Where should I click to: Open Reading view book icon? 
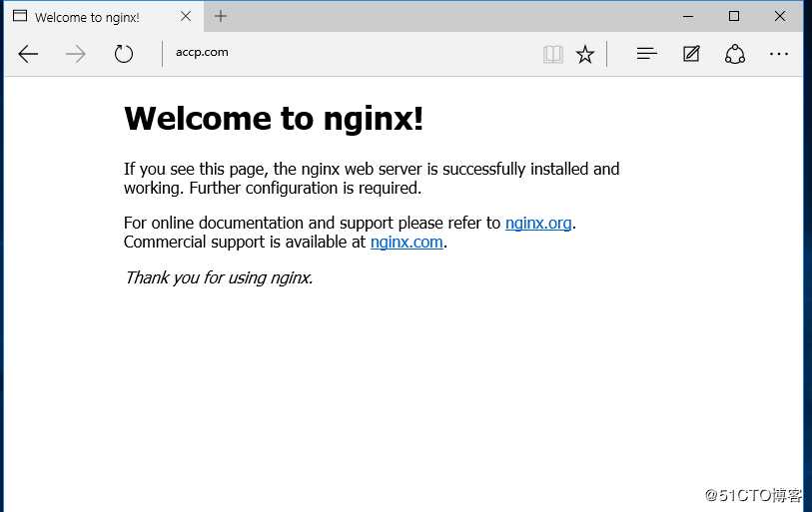553,54
